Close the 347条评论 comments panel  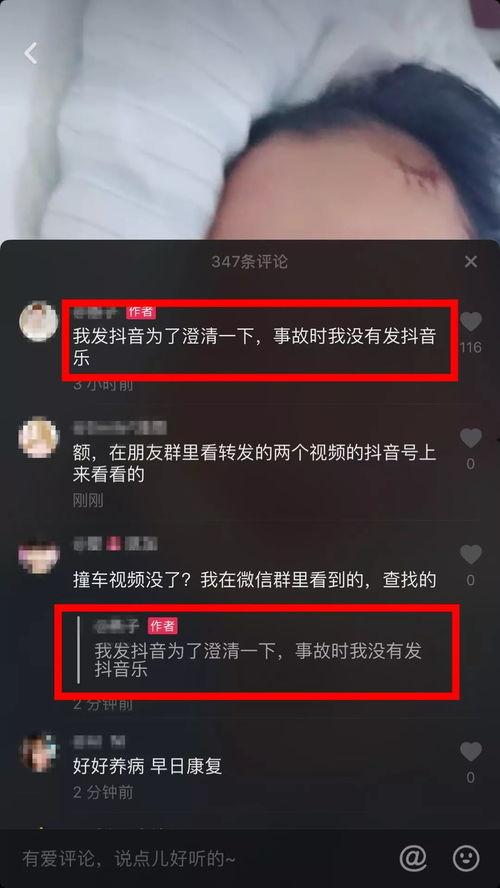[x=471, y=262]
